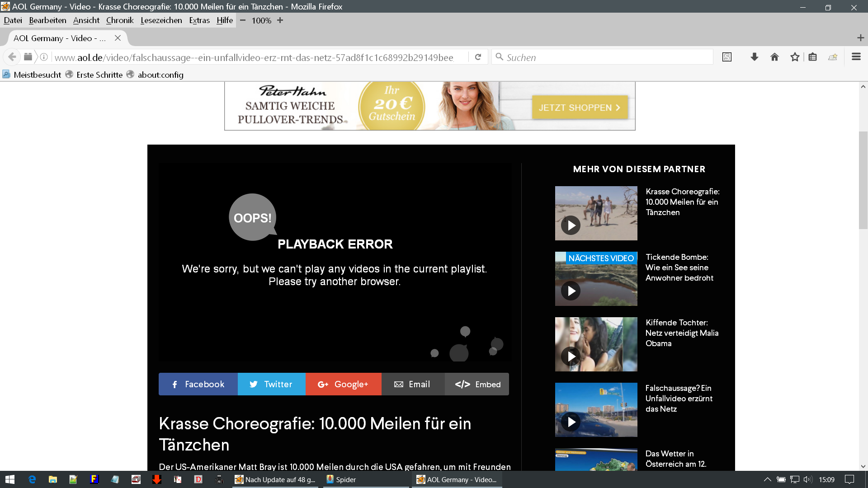868x488 pixels.
Task: Reload the page with refresh icon
Action: click(478, 57)
